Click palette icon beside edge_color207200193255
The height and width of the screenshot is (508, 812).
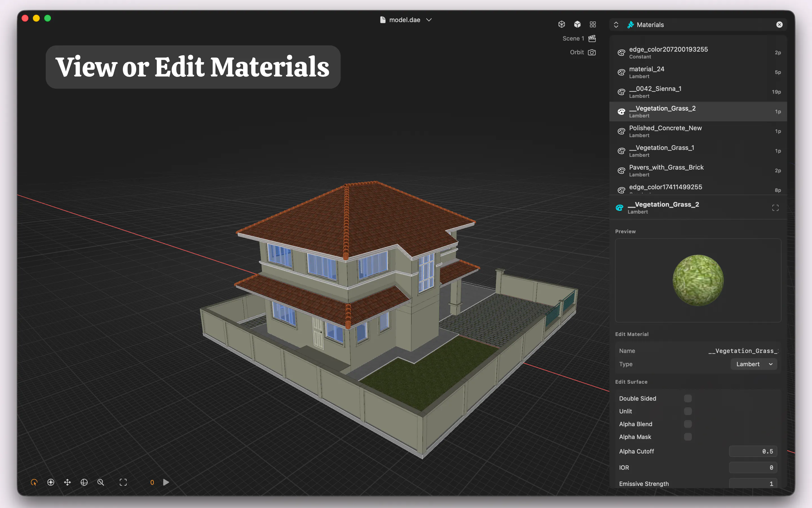[621, 52]
